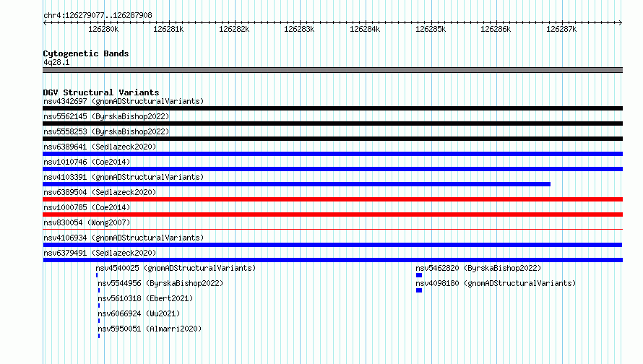
Task: Select the gray 4q28.1 cytogenetic band bar
Action: pos(332,70)
